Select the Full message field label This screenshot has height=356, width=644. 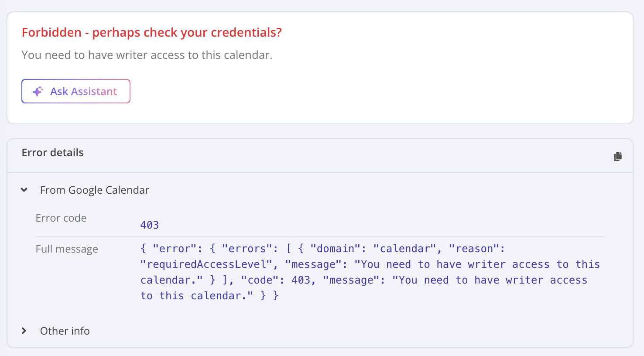[x=67, y=249]
